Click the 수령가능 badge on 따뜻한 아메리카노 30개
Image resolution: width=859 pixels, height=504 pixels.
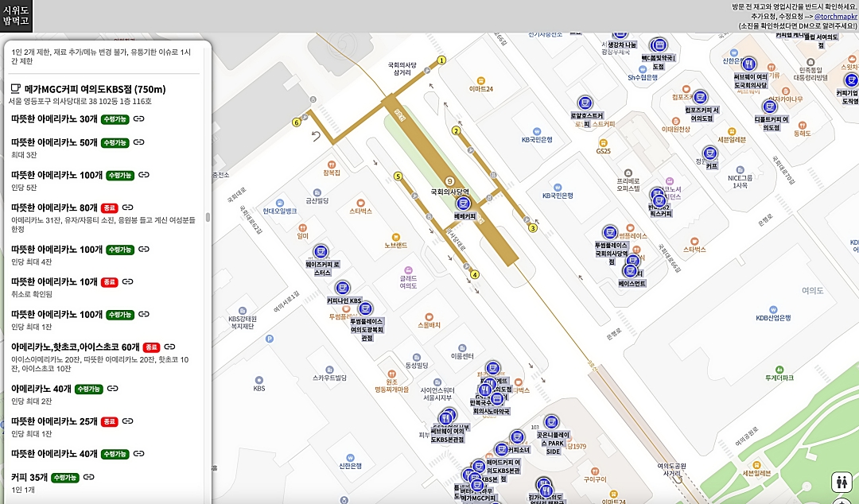(x=115, y=119)
